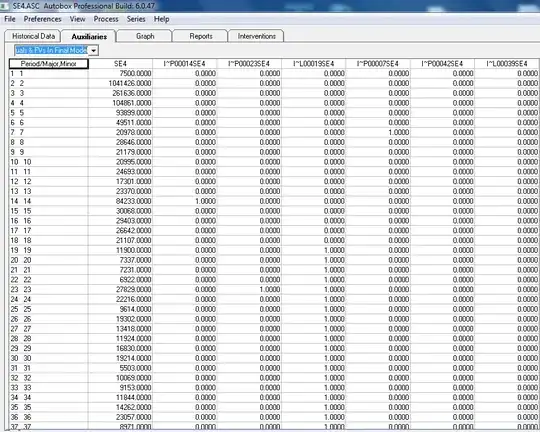
Task: Open the Series menu
Action: click(x=136, y=19)
